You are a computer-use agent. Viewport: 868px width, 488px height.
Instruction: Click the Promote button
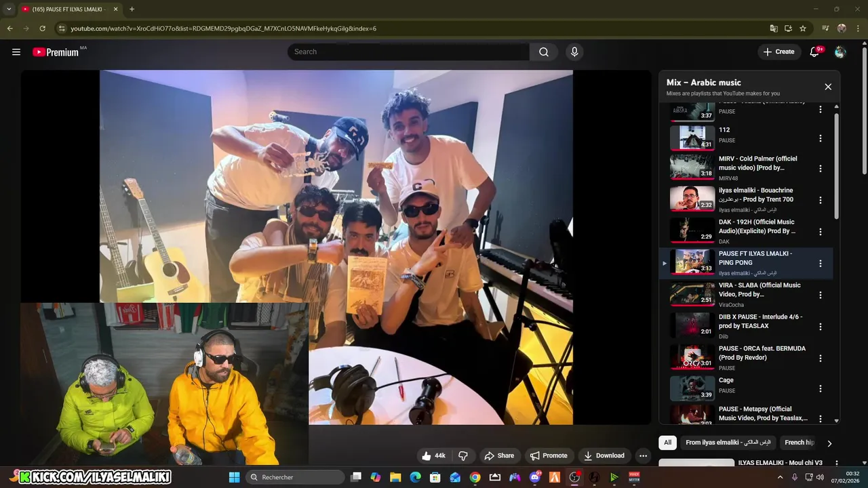548,455
